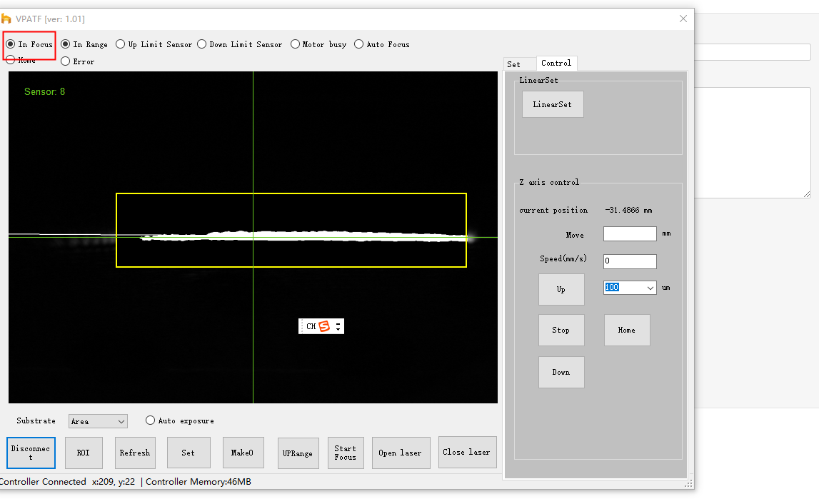The image size is (819, 504).
Task: Switch to the Control tab
Action: (556, 64)
